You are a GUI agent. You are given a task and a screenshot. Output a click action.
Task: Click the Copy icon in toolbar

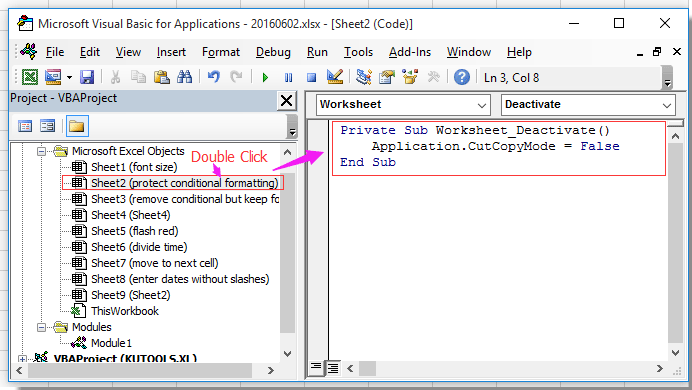[x=139, y=77]
